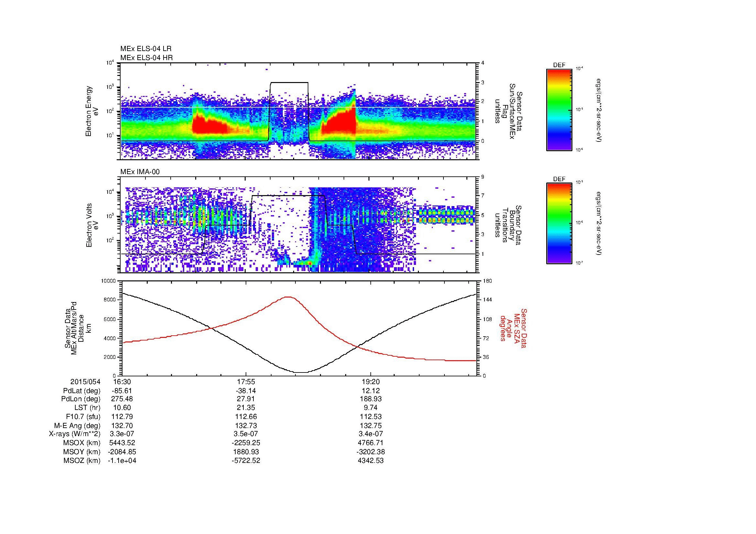756x534 pixels.
Task: Click the top DEF color bar
Action: [x=559, y=110]
